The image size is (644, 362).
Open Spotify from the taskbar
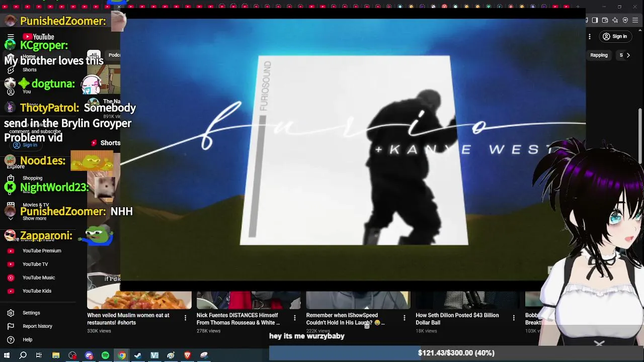pos(105,355)
